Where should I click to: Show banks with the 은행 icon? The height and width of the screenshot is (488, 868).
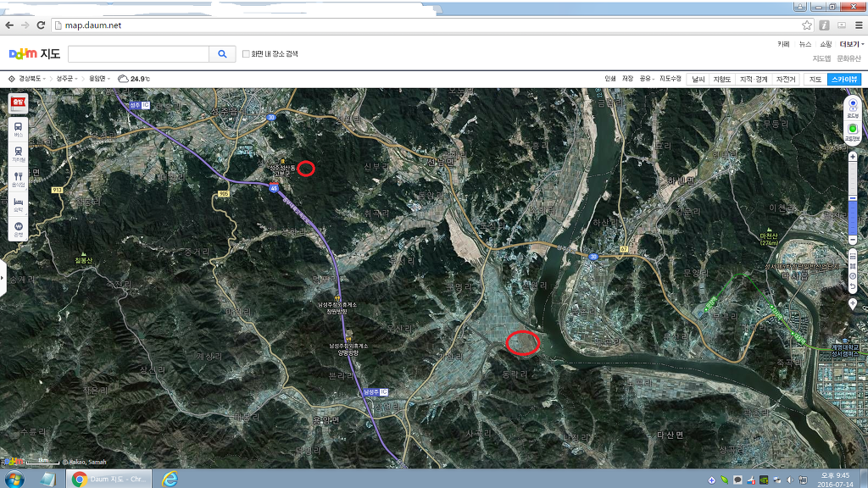18,230
